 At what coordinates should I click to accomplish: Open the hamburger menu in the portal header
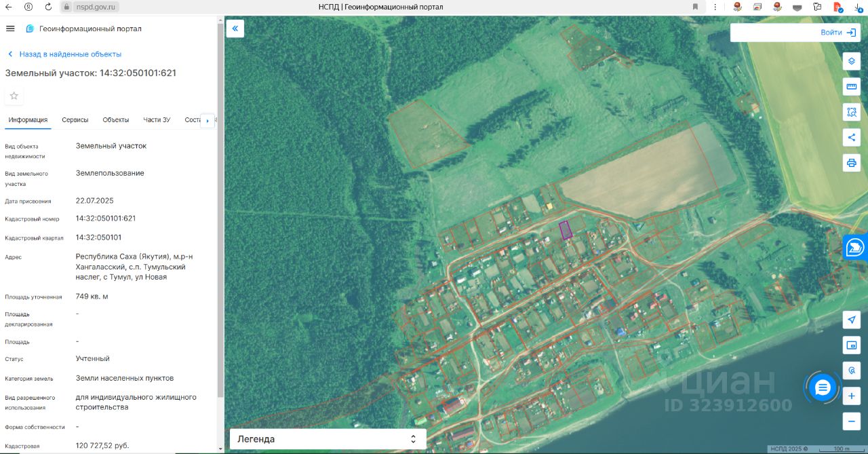coord(10,29)
